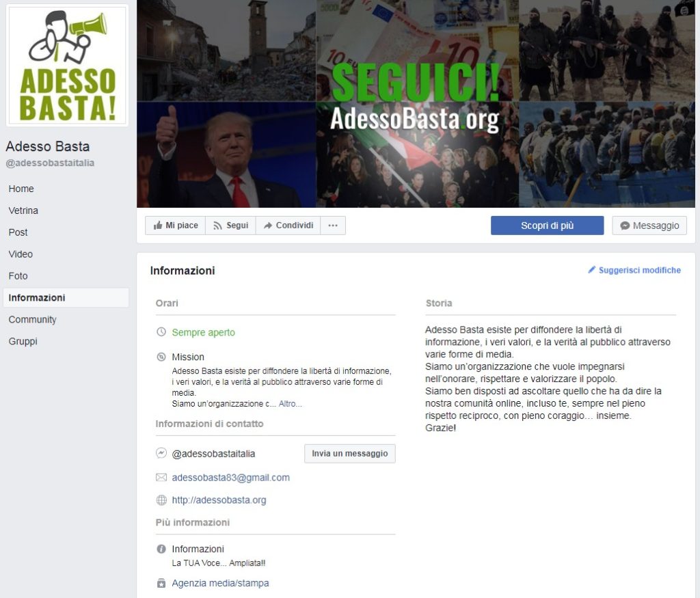Image resolution: width=700 pixels, height=598 pixels.
Task: Click the Adesso Basta profile picture
Action: [68, 66]
